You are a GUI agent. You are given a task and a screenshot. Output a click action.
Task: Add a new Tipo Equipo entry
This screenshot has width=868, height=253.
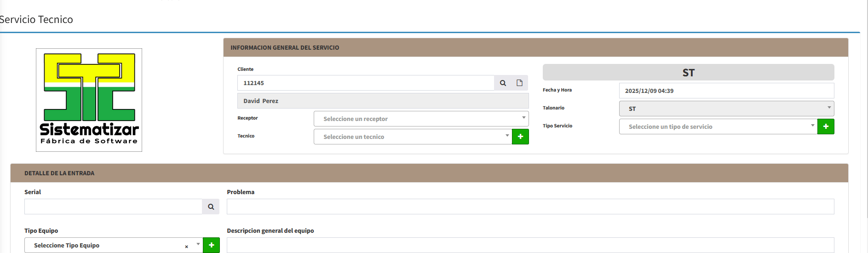[x=211, y=245]
